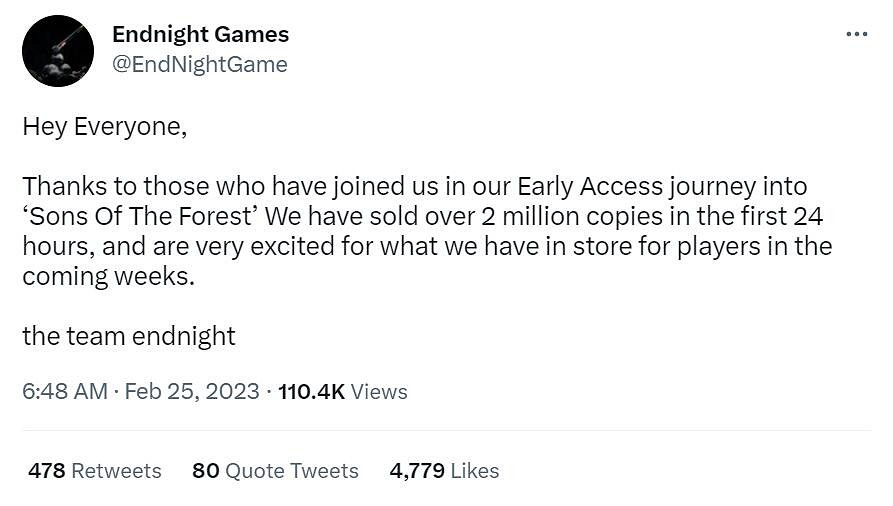Click the "coming weeks." closing text

(x=108, y=276)
